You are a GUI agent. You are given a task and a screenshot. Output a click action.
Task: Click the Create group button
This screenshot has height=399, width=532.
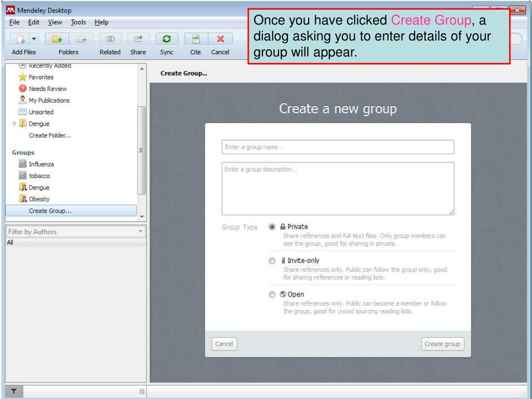[x=443, y=344]
